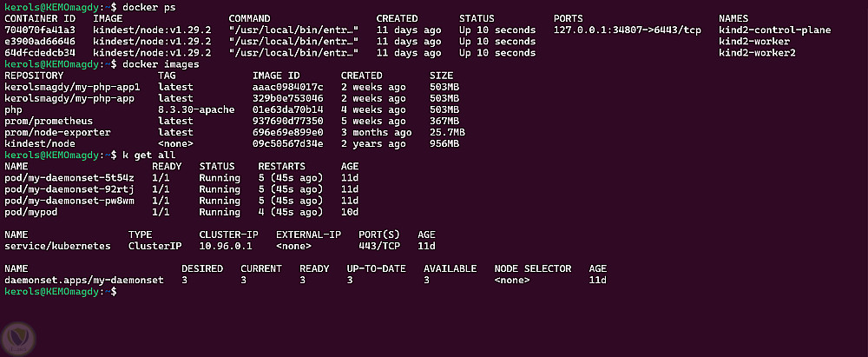
Task: Click '3 months ago' created value
Action: 377,133
